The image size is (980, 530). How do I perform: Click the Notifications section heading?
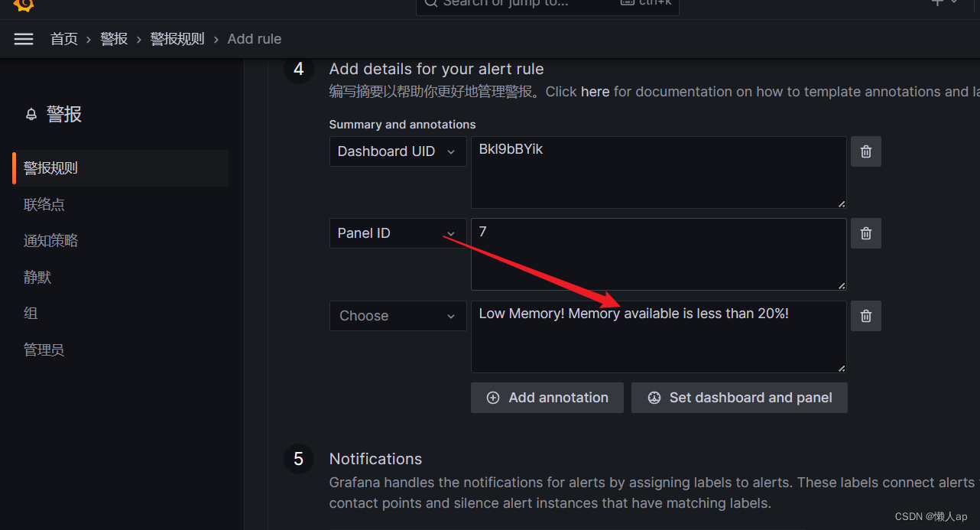point(375,459)
